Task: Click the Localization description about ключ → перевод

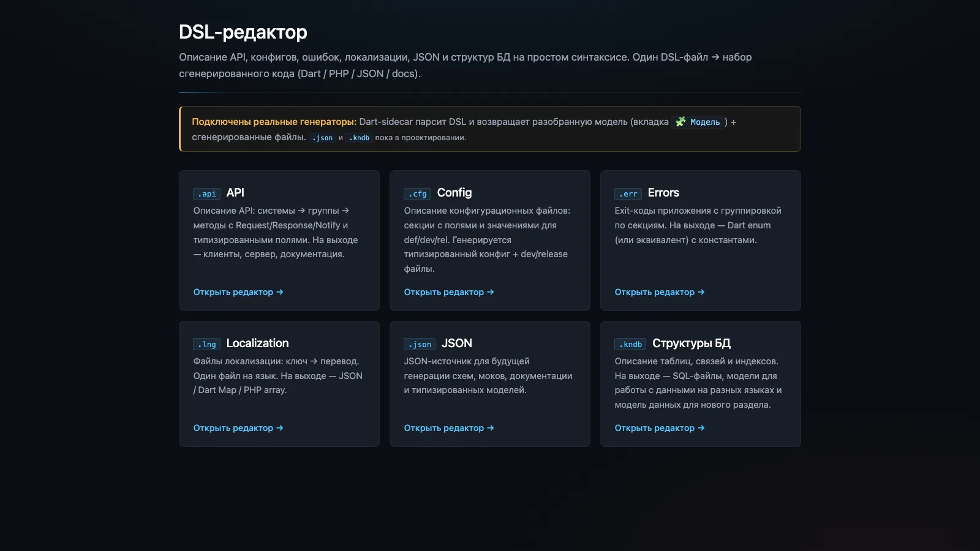Action: point(278,376)
